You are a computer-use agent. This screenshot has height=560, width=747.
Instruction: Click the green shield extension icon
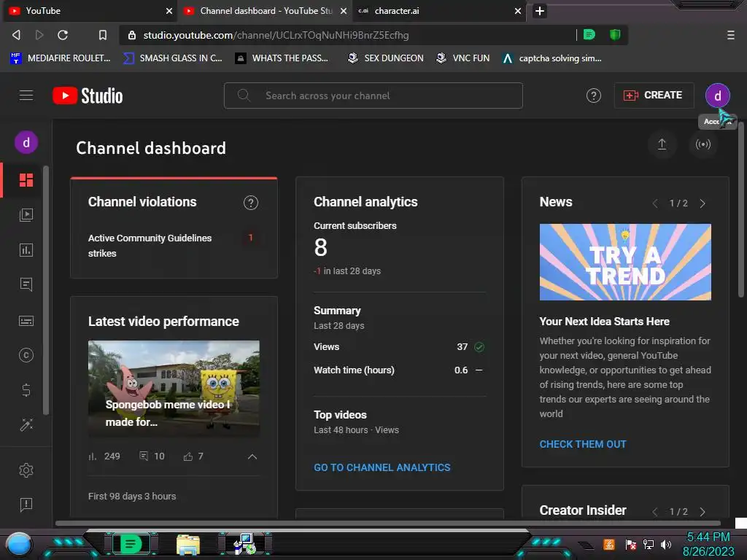click(614, 35)
